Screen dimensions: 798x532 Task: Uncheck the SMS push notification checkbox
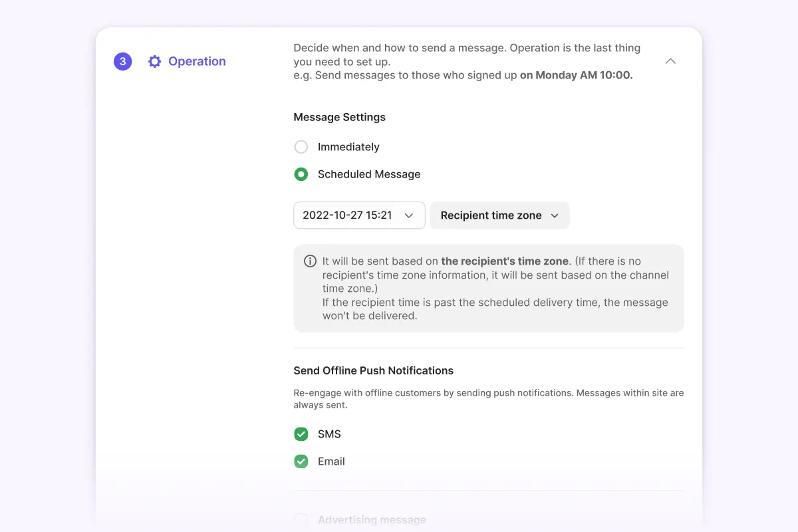tap(301, 434)
